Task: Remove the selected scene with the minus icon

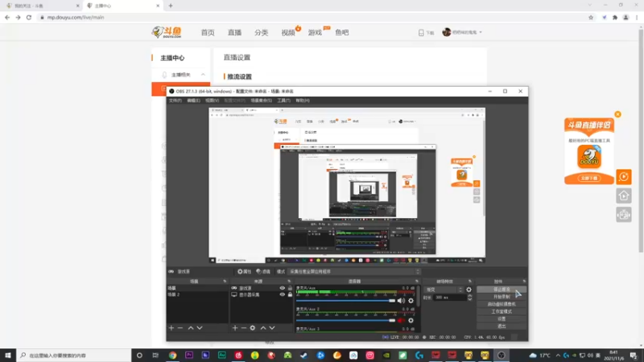Action: [x=180, y=328]
